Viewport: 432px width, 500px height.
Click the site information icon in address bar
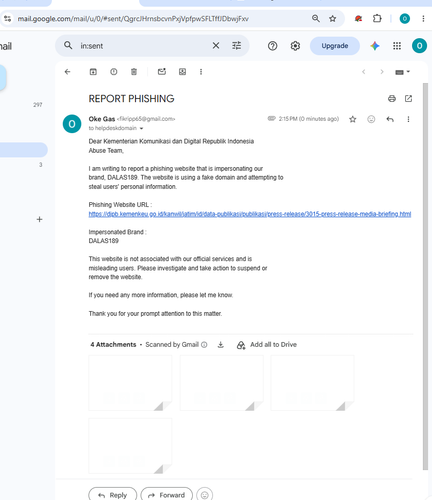click(7, 19)
